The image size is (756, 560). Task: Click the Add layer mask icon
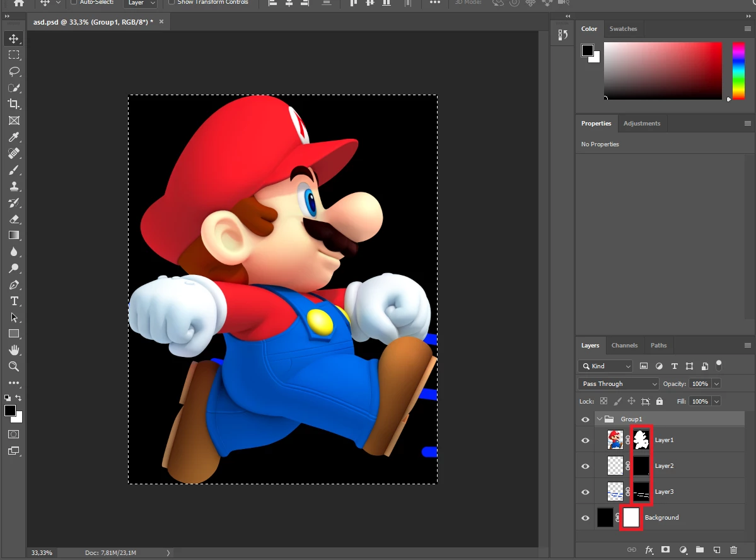(665, 550)
